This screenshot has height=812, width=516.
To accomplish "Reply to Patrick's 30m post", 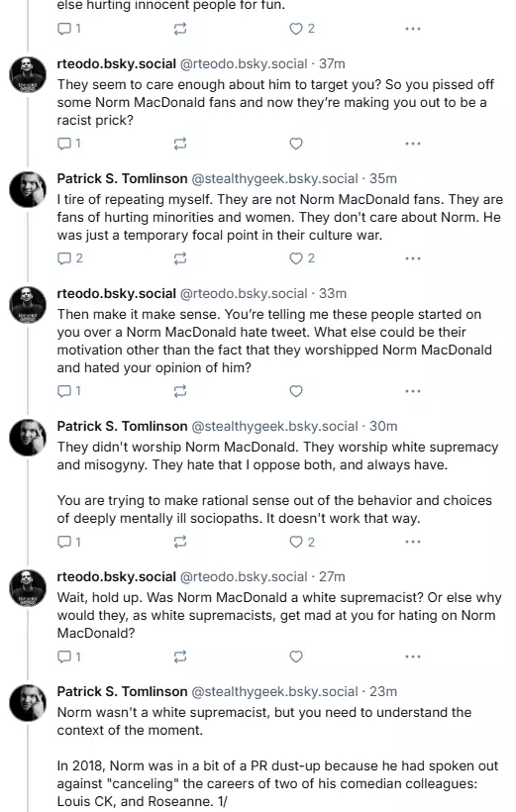I will coord(68,542).
